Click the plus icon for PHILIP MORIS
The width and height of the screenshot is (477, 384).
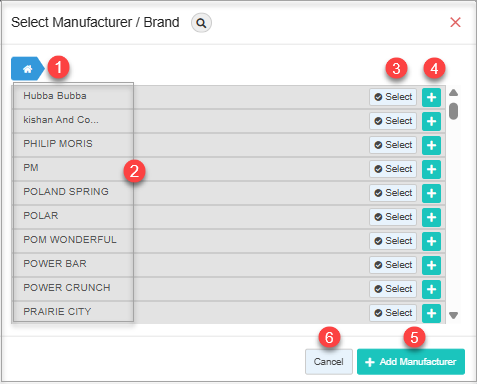click(x=431, y=145)
